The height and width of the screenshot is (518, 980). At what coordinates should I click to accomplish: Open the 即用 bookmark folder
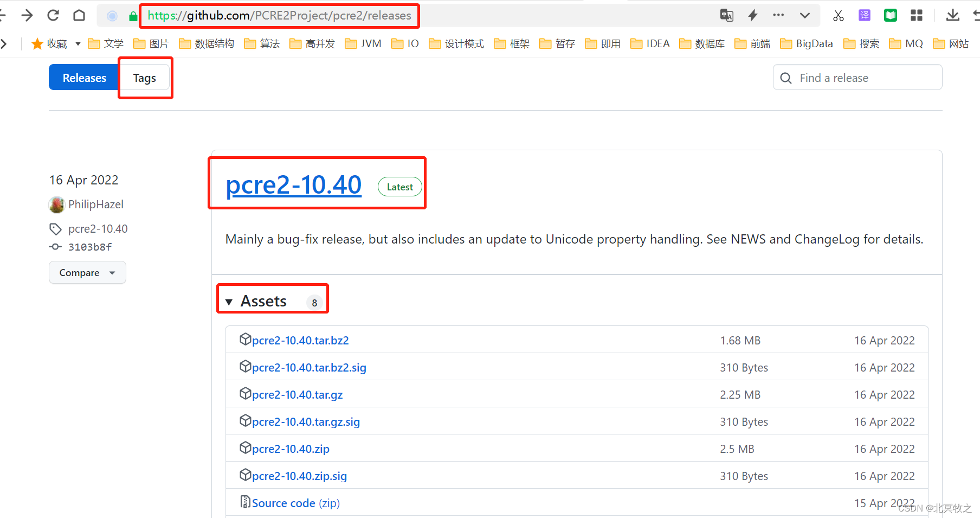(x=603, y=43)
